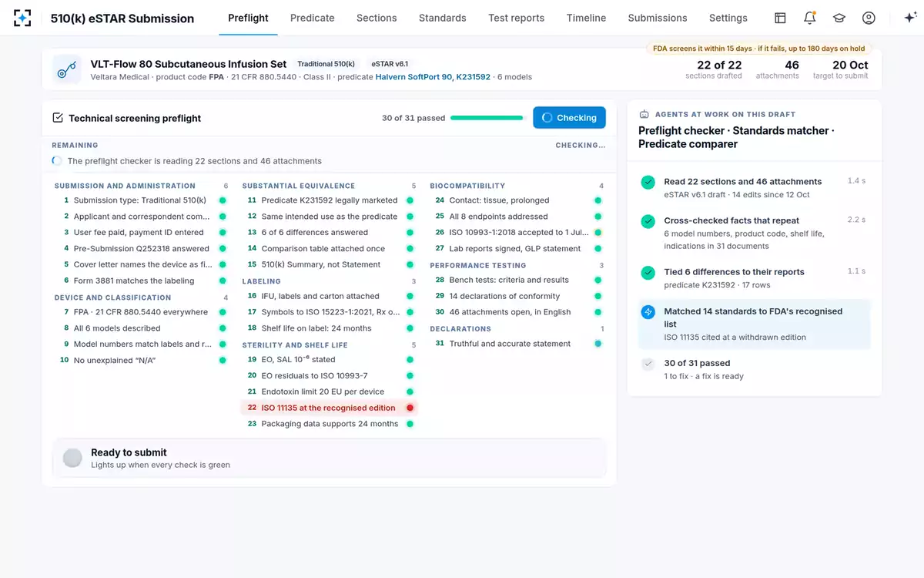Select row Pre-Submission Q252318 answered
Screen dimensions: 924x578
click(x=142, y=248)
